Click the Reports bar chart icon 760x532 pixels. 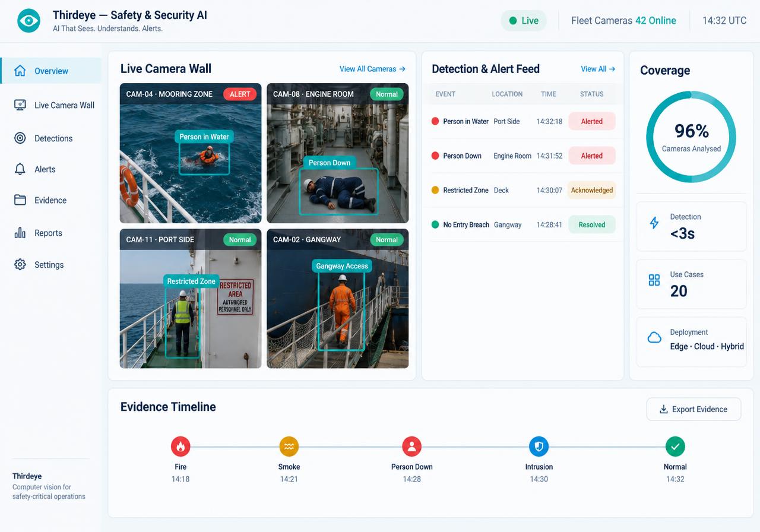click(x=20, y=233)
